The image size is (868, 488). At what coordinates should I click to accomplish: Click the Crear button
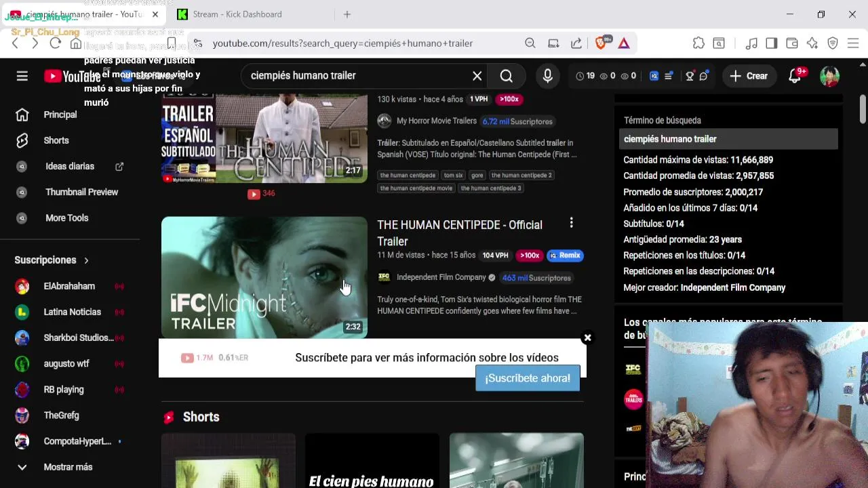[x=749, y=76]
